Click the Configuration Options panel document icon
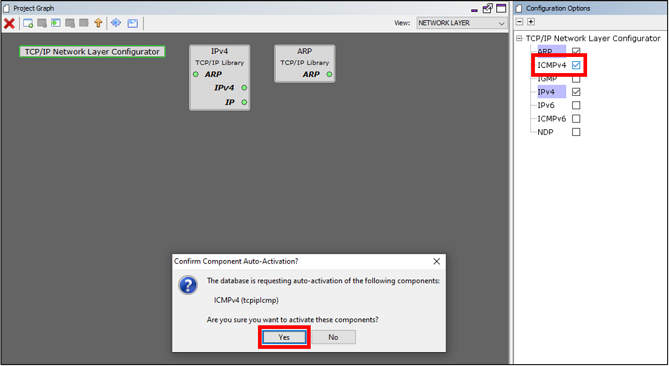The height and width of the screenshot is (366, 669). pos(519,8)
